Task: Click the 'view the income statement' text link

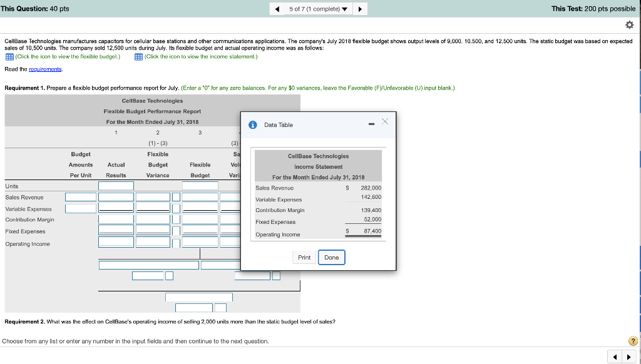Action: tap(201, 57)
